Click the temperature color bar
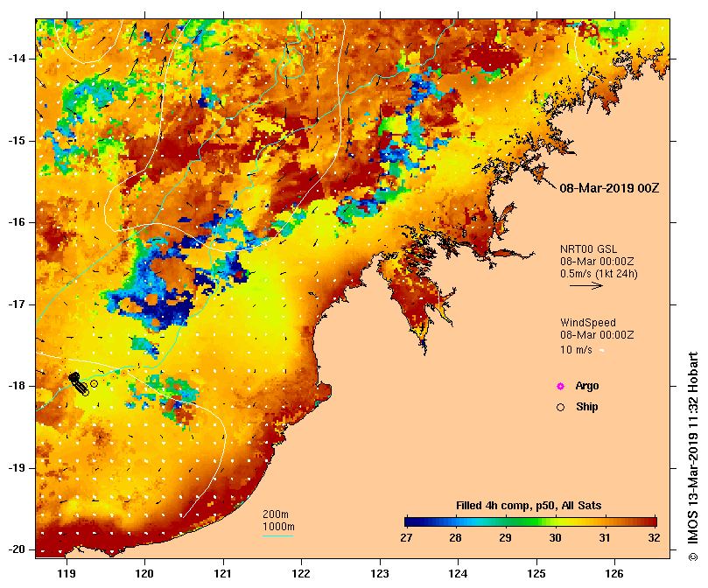Image resolution: width=708 pixels, height=588 pixels. [x=530, y=522]
